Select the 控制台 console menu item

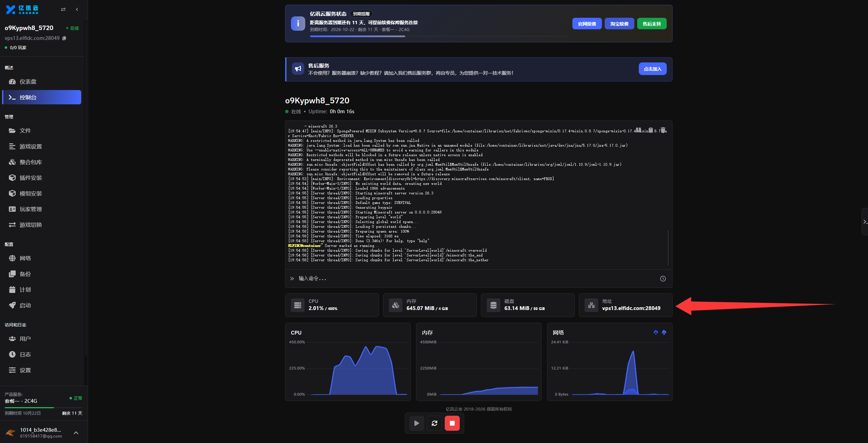click(x=42, y=97)
